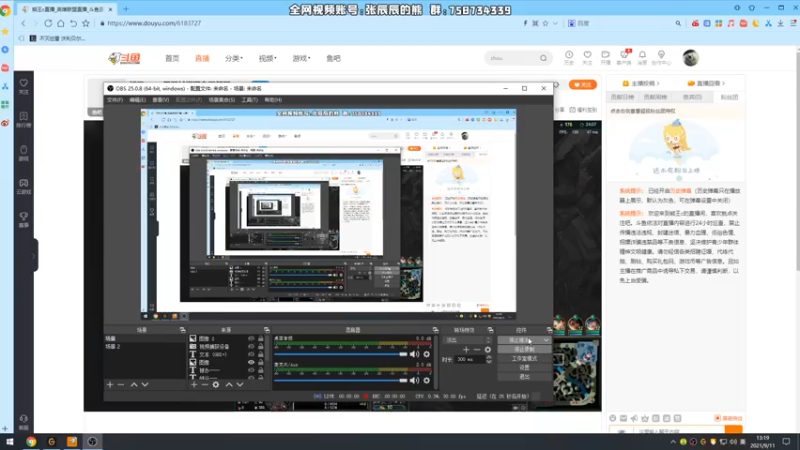Remove the selected source in OBS
800x450 pixels.
pos(205,385)
